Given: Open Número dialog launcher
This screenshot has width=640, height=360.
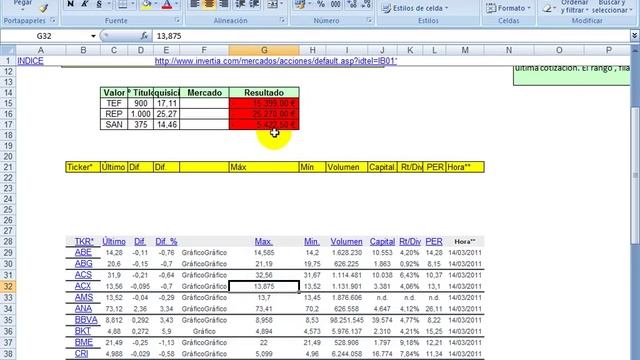Looking at the screenshot, I should click(369, 20).
